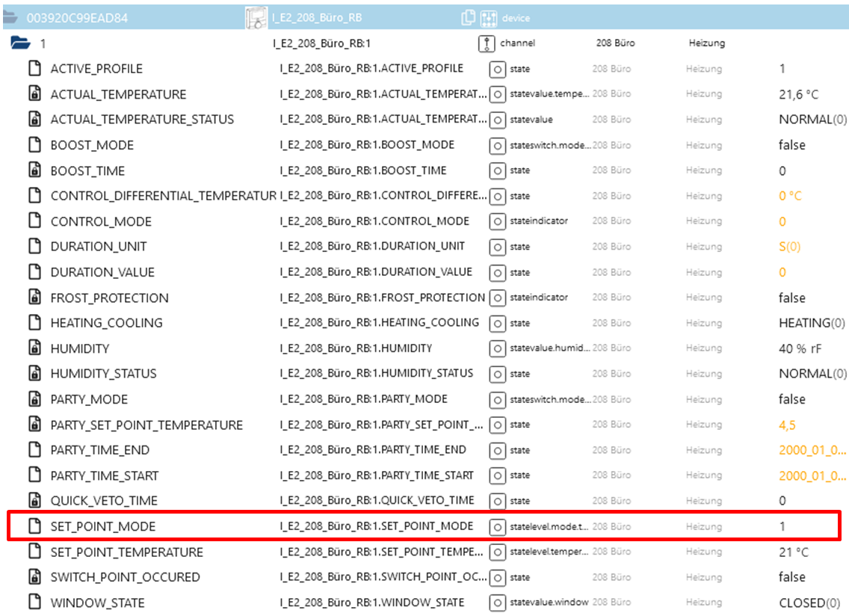Click the name I_E2_208_Büro_RB:1.BOOST_TIME
Screen dimensions: 849x616
pyautogui.click(x=362, y=170)
